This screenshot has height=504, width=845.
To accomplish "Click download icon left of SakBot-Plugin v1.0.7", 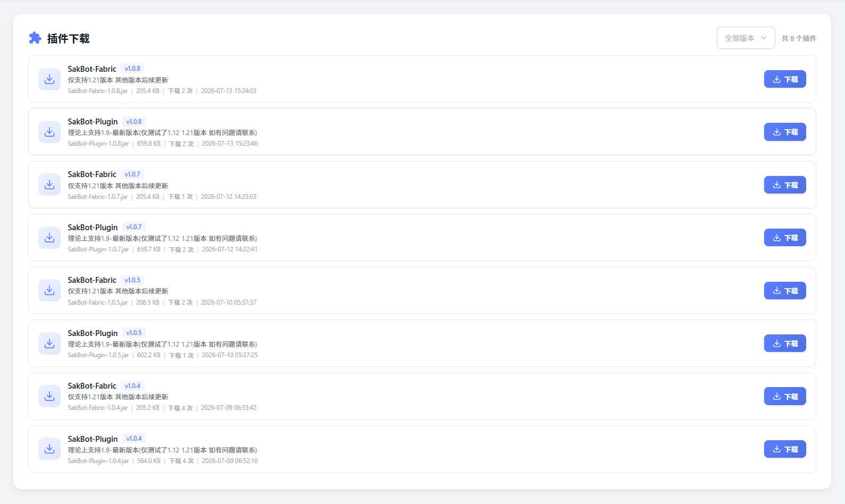I will pyautogui.click(x=49, y=238).
